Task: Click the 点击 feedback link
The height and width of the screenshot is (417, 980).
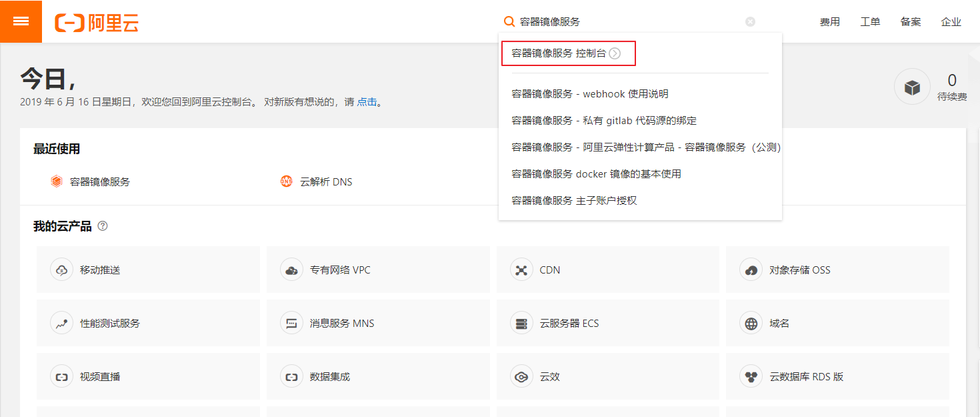Action: [x=367, y=102]
